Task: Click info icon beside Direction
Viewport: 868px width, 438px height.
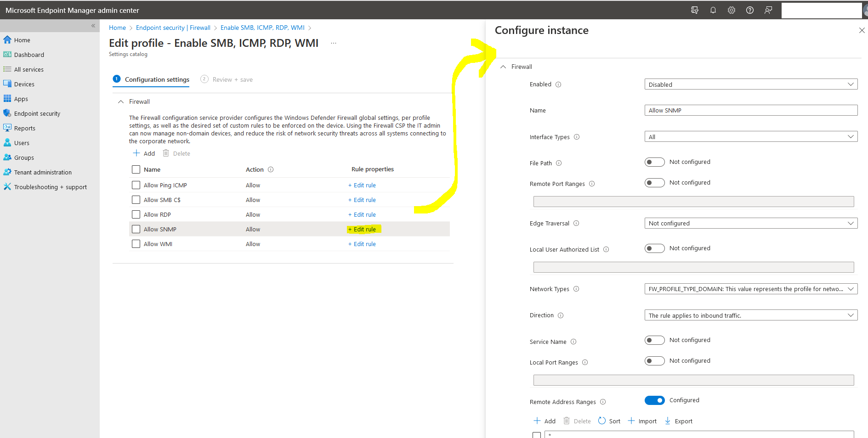Action: (561, 315)
